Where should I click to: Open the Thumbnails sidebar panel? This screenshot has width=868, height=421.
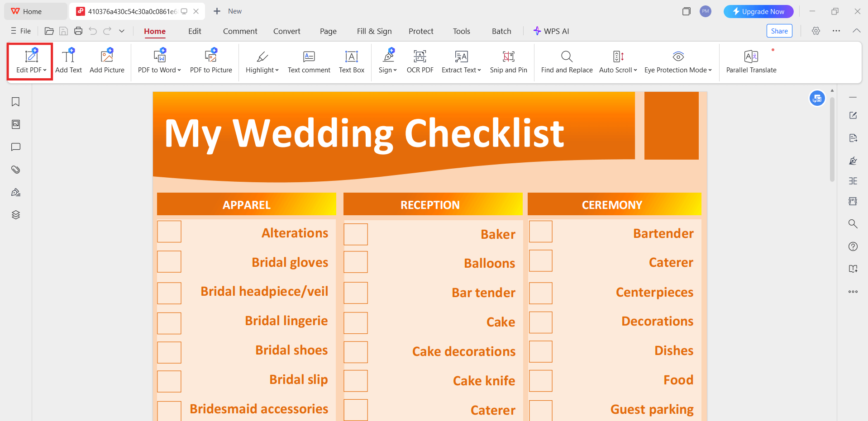coord(16,124)
